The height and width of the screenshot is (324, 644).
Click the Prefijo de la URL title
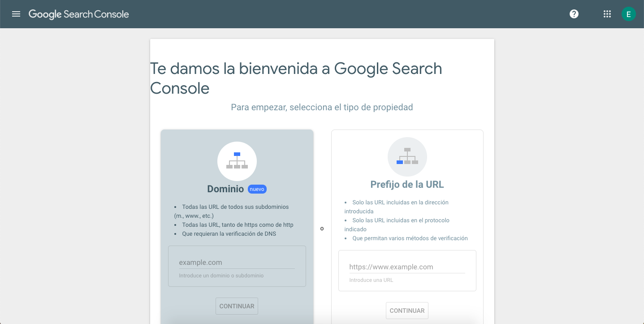click(407, 184)
